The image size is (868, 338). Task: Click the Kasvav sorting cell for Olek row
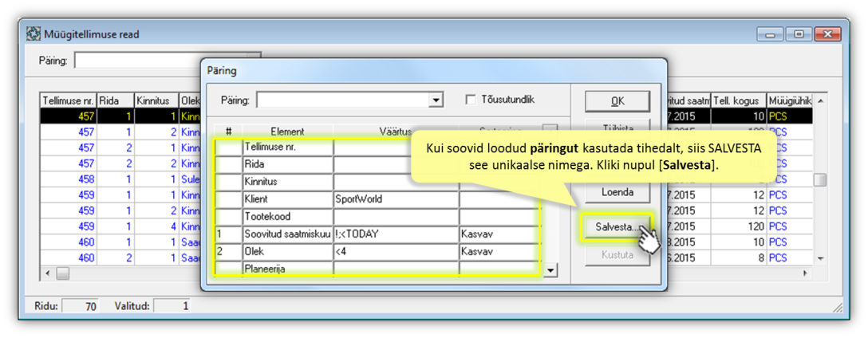499,251
